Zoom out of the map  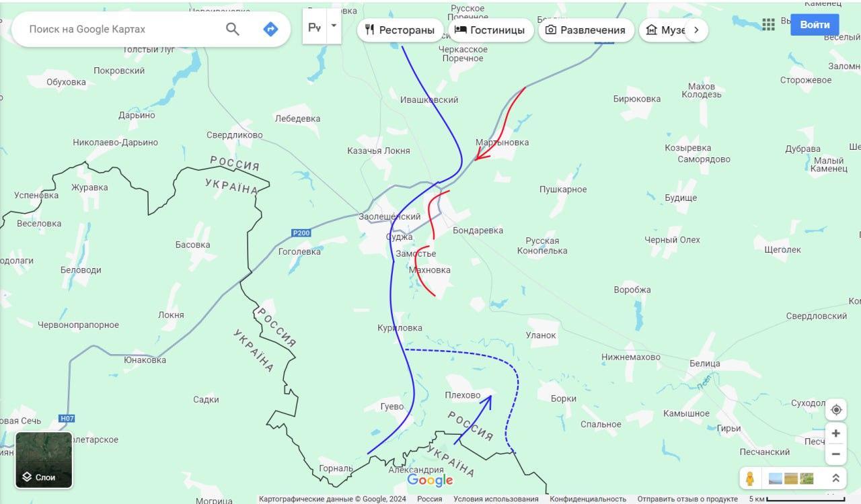point(835,454)
